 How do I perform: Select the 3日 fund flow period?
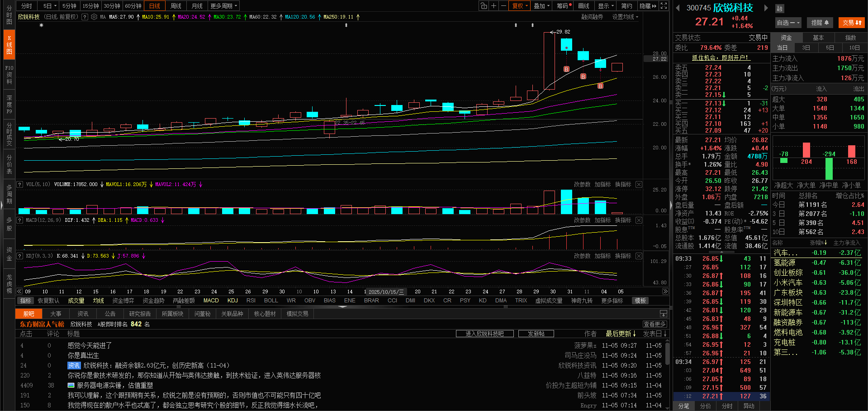806,48
